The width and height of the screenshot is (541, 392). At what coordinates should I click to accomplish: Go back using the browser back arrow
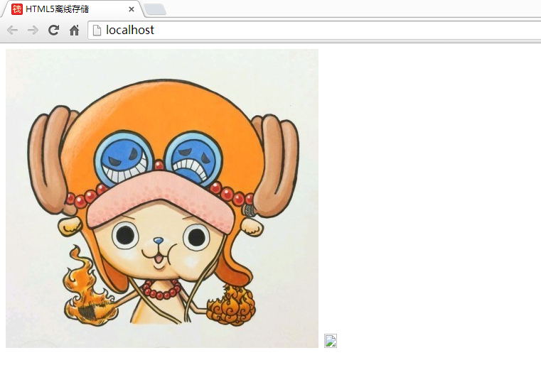click(12, 31)
